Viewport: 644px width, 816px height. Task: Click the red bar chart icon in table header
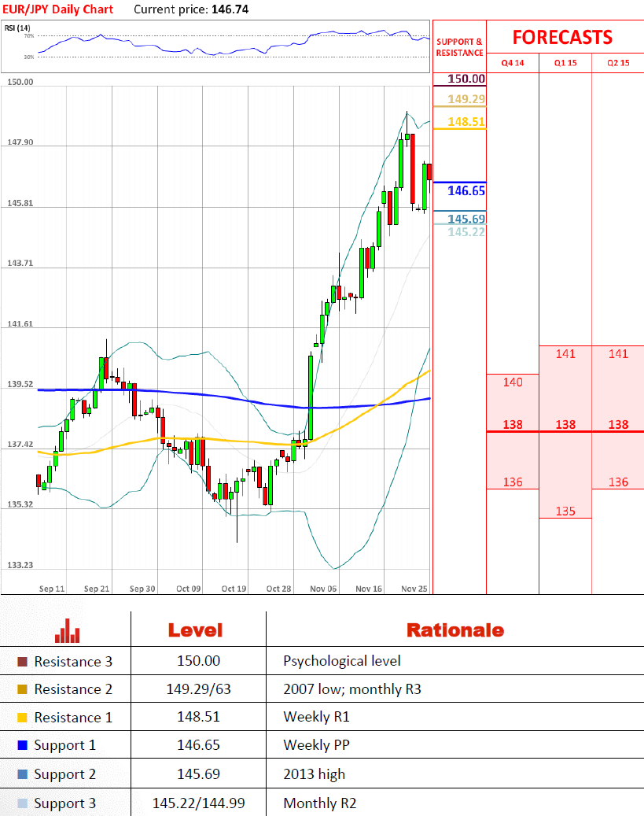pos(67,630)
